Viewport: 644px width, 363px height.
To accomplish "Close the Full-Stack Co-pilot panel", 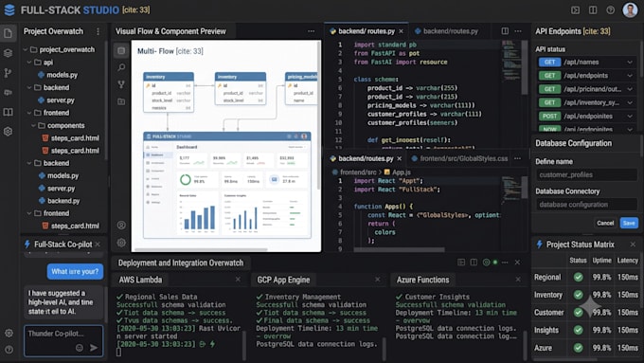I will point(98,245).
